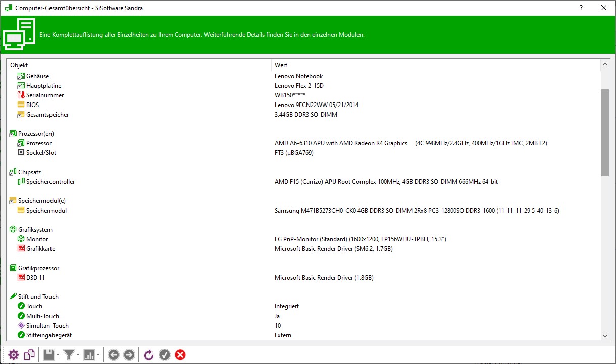Click the Speichermodul row icon
The image size is (616, 364).
tap(21, 211)
